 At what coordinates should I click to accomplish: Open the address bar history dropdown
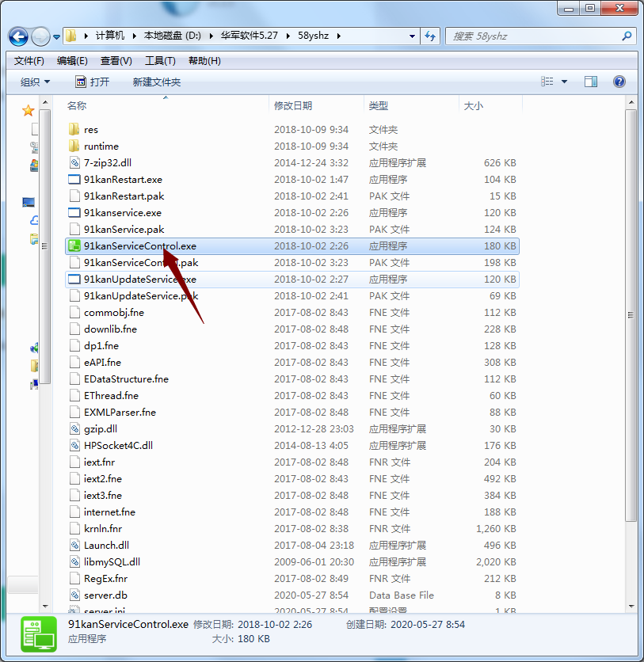[x=412, y=36]
